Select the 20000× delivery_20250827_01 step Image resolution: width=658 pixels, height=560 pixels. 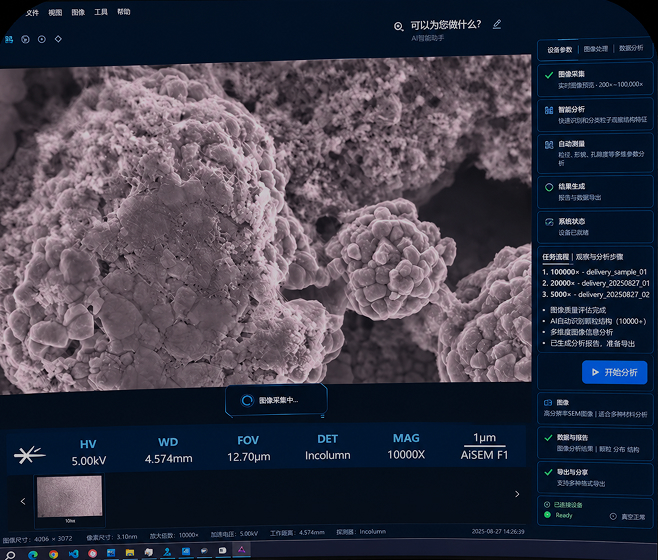595,283
